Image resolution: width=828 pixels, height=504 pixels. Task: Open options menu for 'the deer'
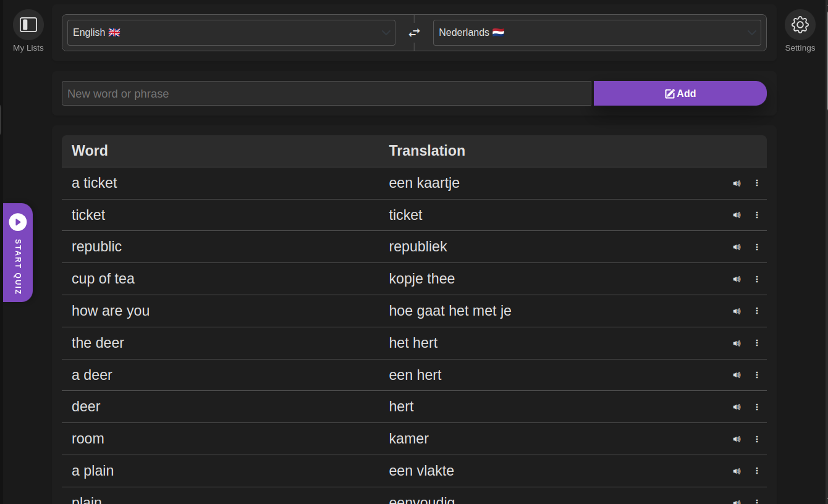pyautogui.click(x=757, y=343)
